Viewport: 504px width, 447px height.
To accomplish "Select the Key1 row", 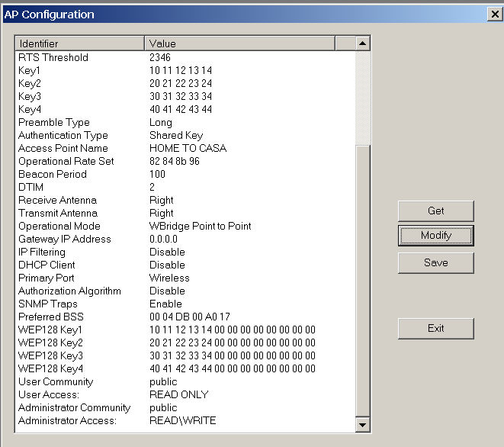I will pos(185,70).
